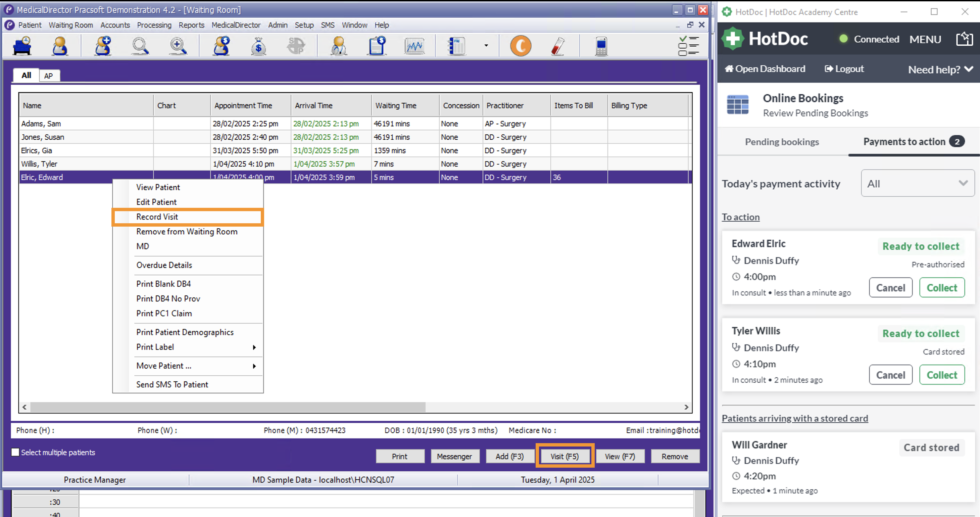Click the magnifier with plus advanced search icon
Screen dimensions: 980x517
tap(178, 46)
